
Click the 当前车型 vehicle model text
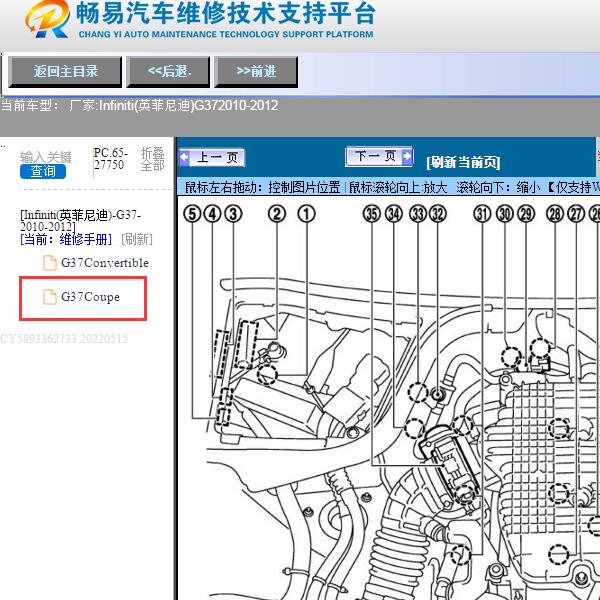point(140,105)
